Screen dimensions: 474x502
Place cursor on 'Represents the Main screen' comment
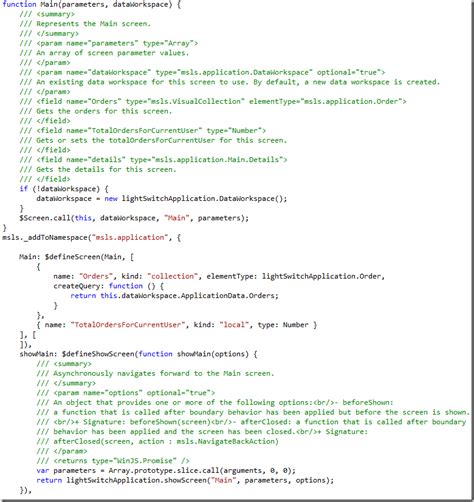point(93,24)
